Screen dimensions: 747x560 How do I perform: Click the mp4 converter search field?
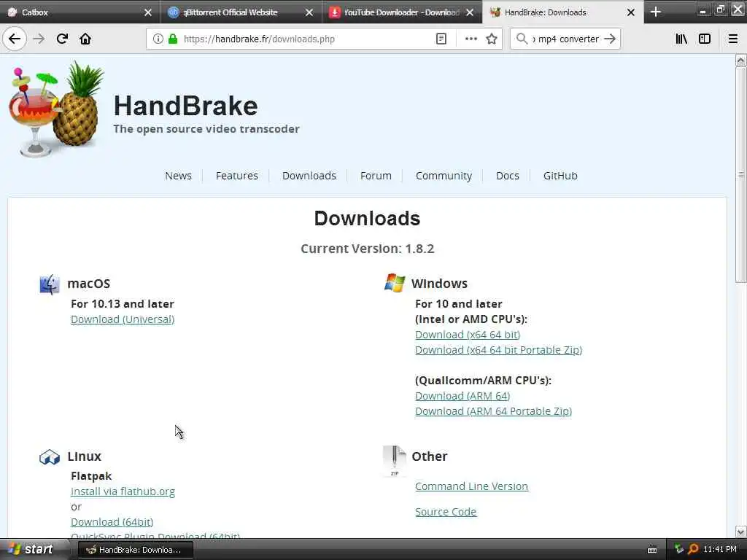click(x=565, y=39)
